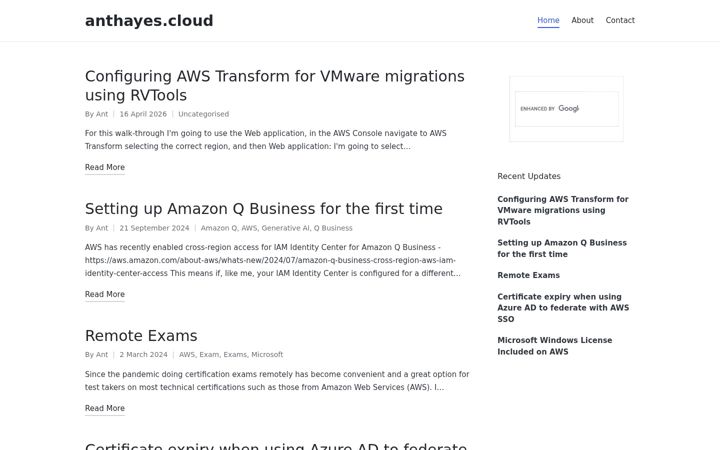The image size is (720, 450).
Task: Open sidebar link Certificate expiry when using Azure AD
Action: tap(563, 308)
